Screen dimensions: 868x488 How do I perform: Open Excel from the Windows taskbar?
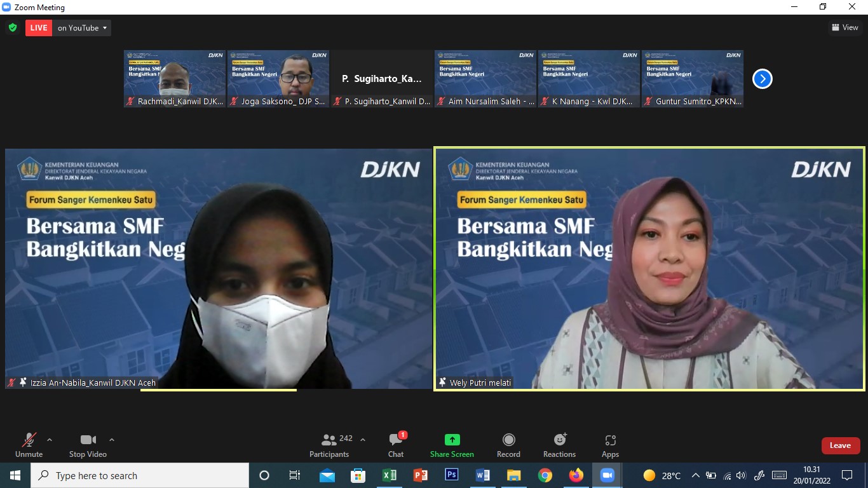coord(390,475)
